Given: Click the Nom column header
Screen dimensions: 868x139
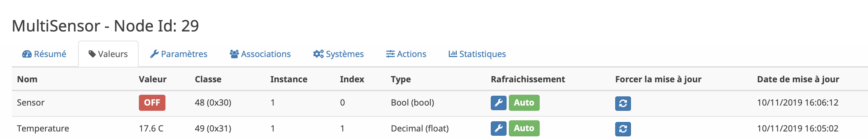Looking at the screenshot, I should point(27,79).
